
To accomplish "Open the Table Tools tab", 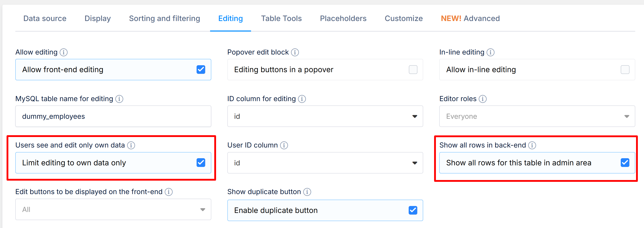I will coord(281,18).
